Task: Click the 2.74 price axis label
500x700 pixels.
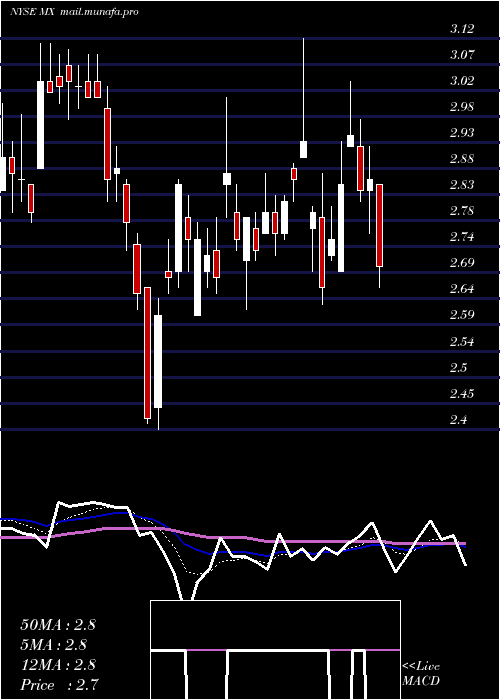Action: coord(462,237)
